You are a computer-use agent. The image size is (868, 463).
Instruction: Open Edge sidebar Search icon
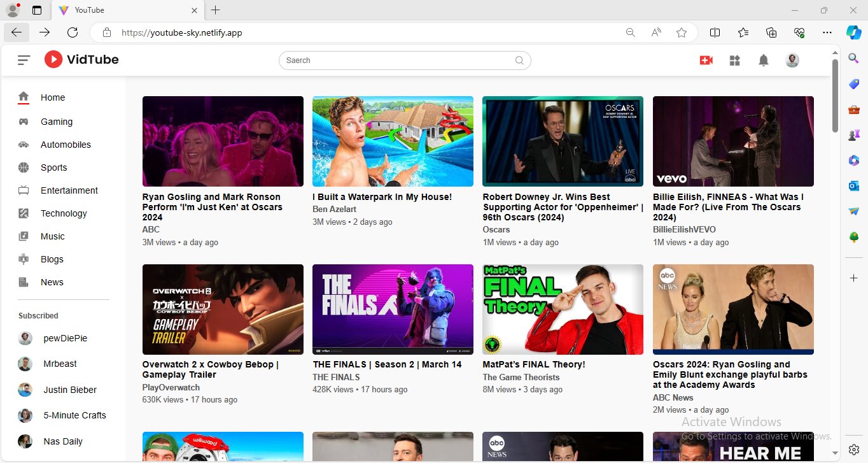[x=854, y=58]
